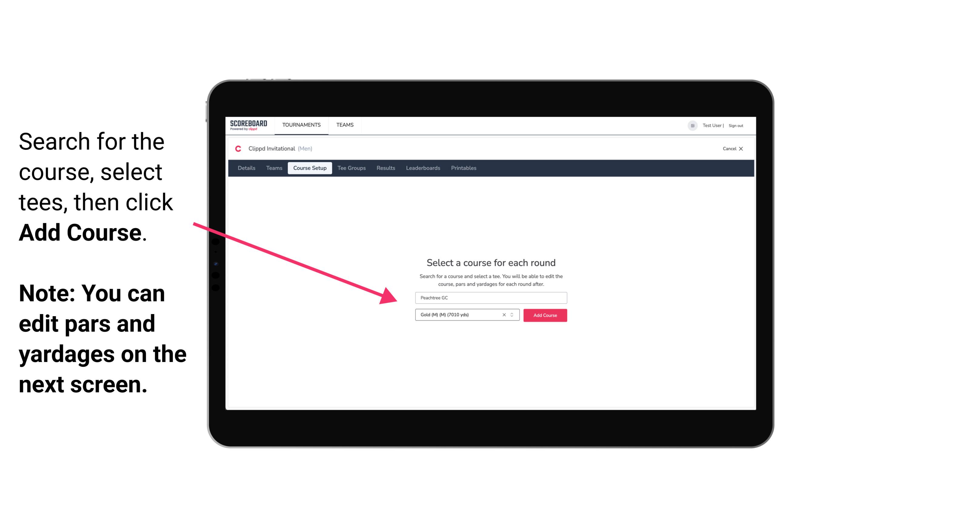Viewport: 980px width, 527px height.
Task: Click the Tournaments navigation icon
Action: click(301, 124)
